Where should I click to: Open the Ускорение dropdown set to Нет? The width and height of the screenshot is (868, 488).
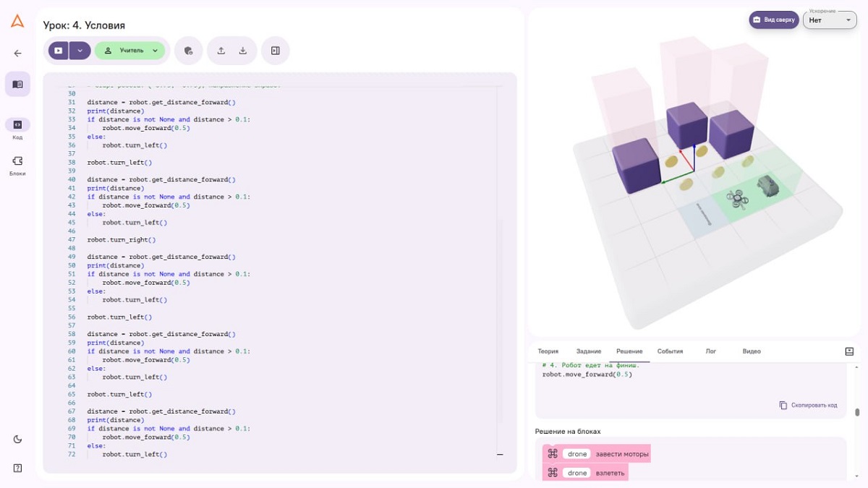tap(830, 20)
